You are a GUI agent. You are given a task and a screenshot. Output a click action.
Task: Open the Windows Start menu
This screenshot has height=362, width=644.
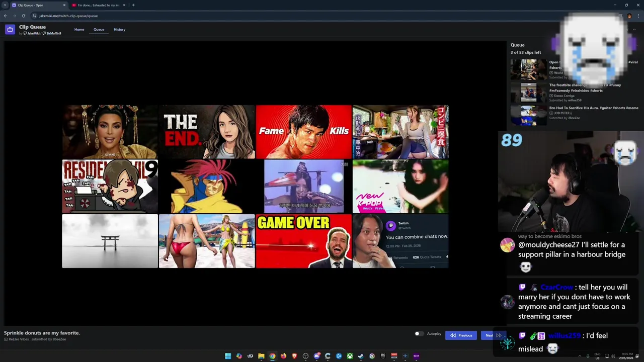pyautogui.click(x=228, y=356)
